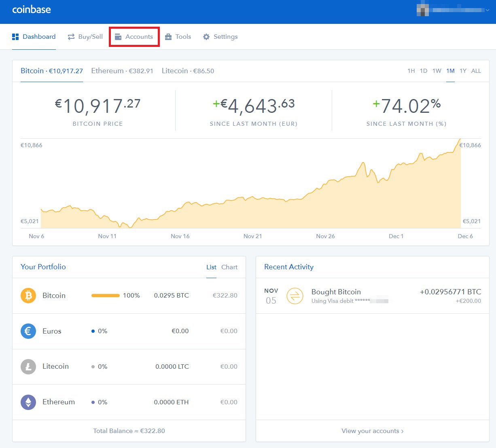
Task: Select the Litecoin price tab
Action: tap(188, 71)
